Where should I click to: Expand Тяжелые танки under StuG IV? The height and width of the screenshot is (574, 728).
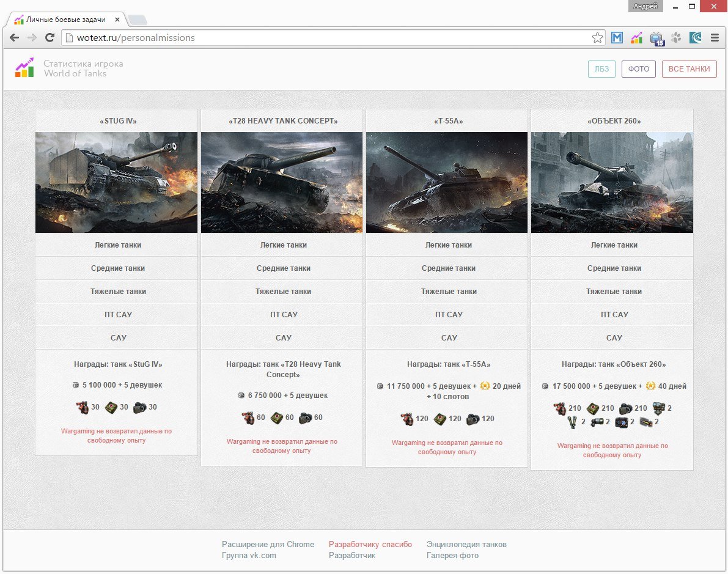pyautogui.click(x=117, y=291)
